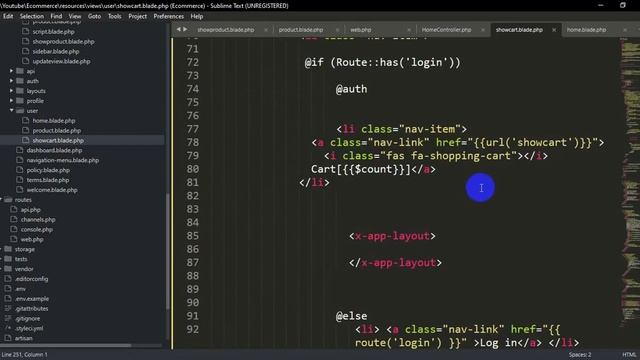This screenshot has width=640, height=360.
Task: Open showproduct.blade.php in sidebar
Action: tap(63, 42)
